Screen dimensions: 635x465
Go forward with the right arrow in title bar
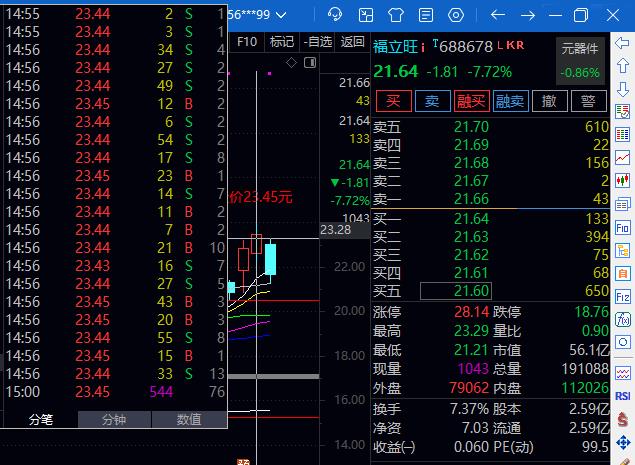528,15
